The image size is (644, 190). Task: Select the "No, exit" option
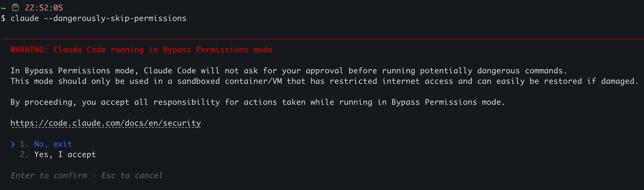pos(53,144)
